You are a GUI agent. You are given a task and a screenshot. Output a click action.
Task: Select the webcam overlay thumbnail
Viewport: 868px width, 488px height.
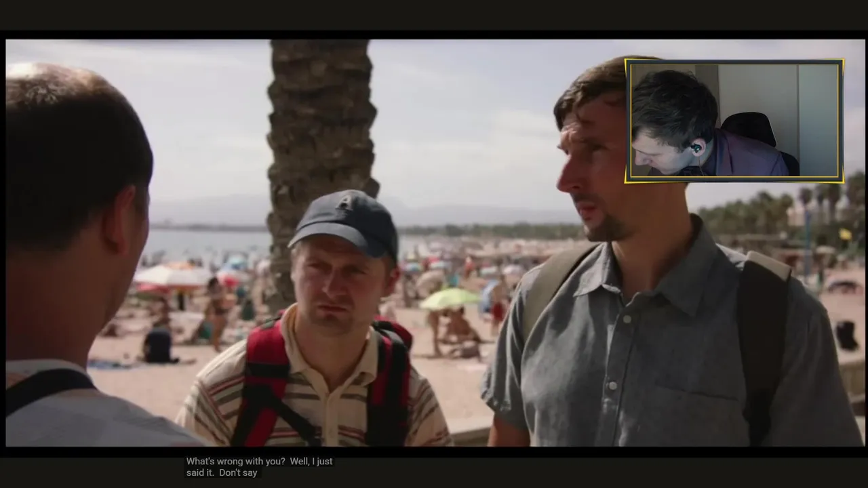[734, 121]
